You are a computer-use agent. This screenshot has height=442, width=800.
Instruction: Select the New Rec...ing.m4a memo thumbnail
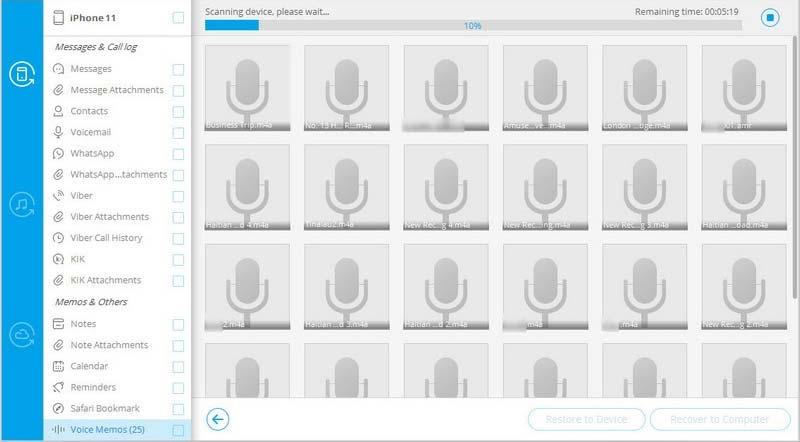click(x=545, y=187)
